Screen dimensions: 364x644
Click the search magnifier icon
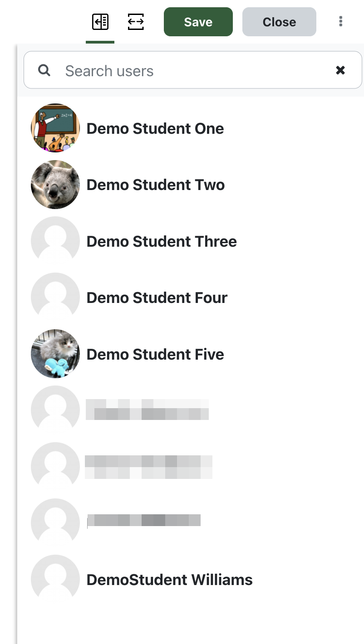point(44,70)
